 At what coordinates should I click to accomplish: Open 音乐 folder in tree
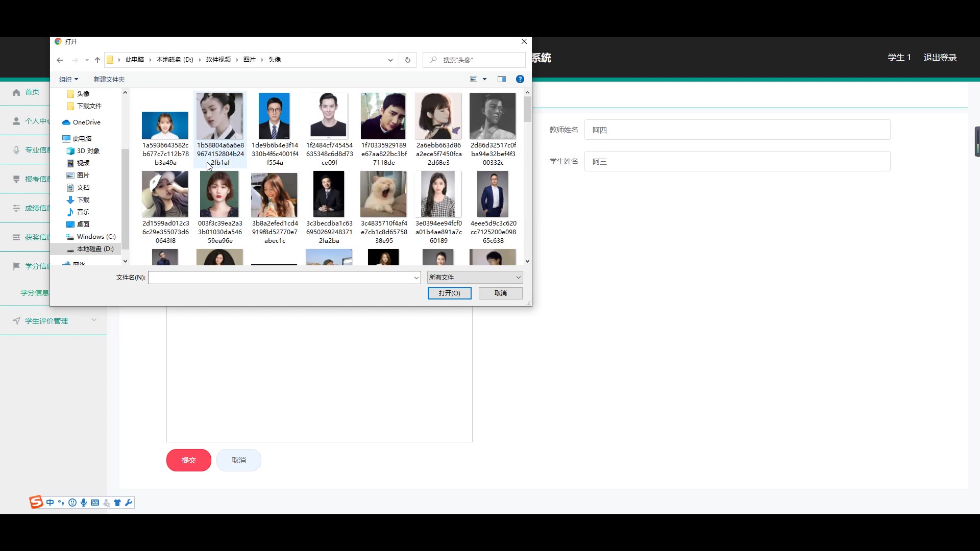coord(78,212)
